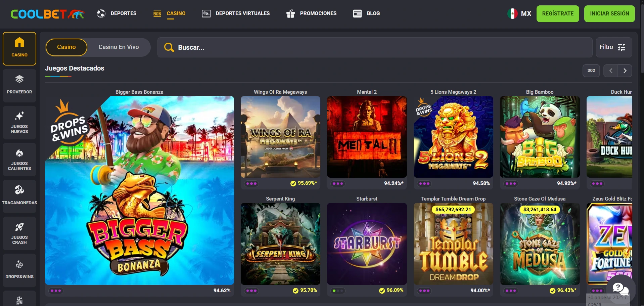Viewport: 644px width, 306px height.
Task: Click the 94.50% RTP value
Action: (x=481, y=183)
